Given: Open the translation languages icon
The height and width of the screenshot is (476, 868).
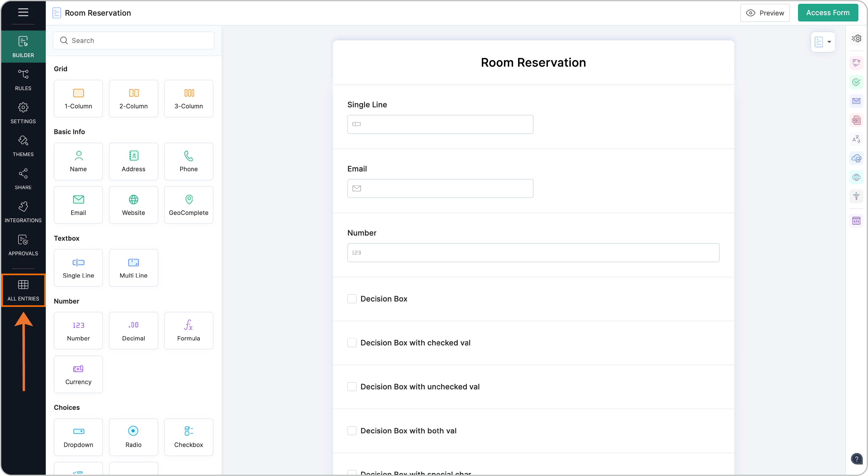Looking at the screenshot, I should click(856, 139).
